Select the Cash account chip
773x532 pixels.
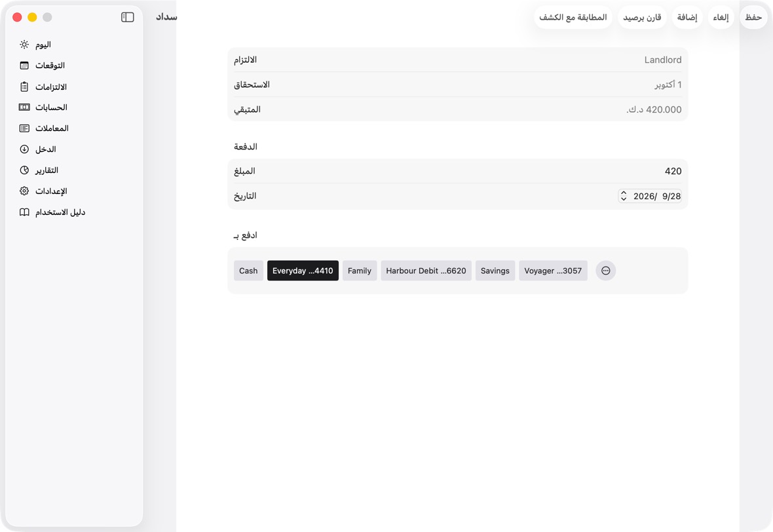coord(248,271)
